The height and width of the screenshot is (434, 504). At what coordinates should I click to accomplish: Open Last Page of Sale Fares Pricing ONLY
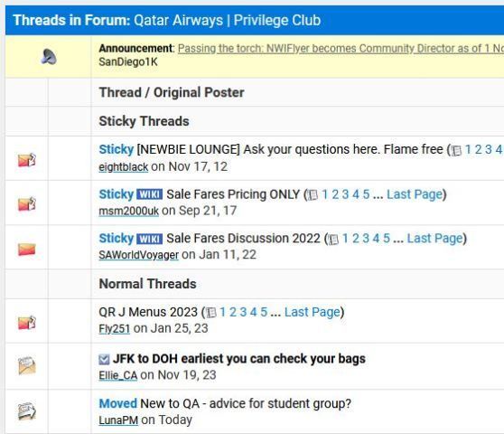click(x=415, y=194)
